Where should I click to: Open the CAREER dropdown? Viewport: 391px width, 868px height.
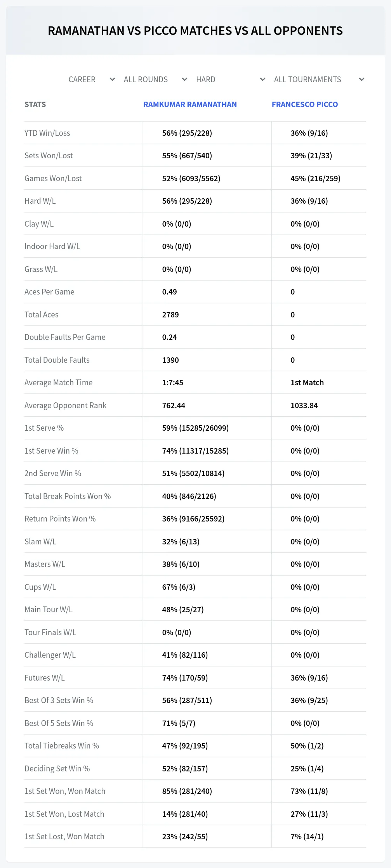(x=92, y=80)
